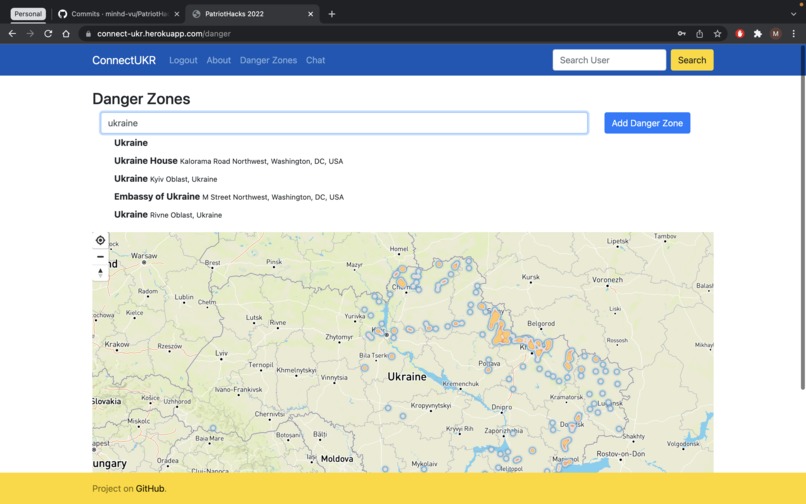
Task: Open new tab with plus icon
Action: click(x=332, y=14)
